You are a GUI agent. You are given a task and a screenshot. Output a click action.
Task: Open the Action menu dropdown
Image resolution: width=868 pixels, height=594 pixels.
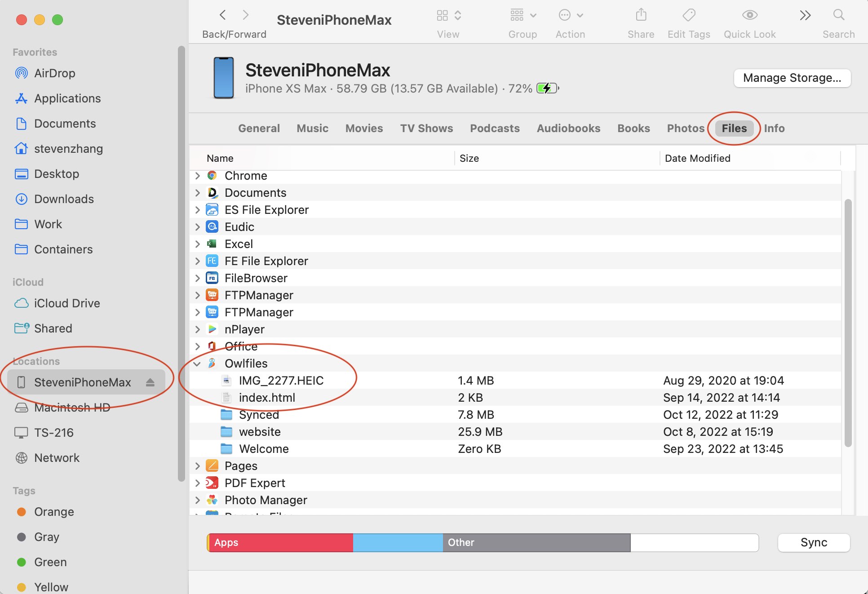point(571,16)
